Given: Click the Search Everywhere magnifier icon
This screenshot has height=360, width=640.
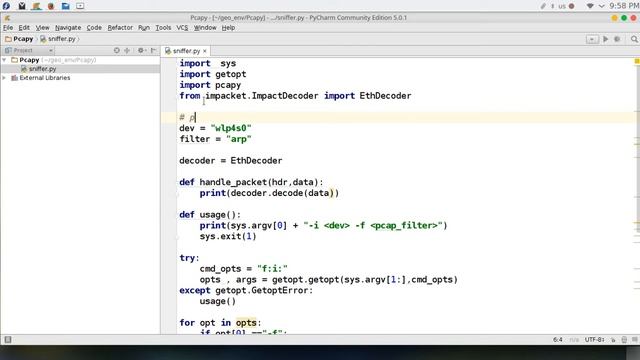Looking at the screenshot, I should point(634,39).
